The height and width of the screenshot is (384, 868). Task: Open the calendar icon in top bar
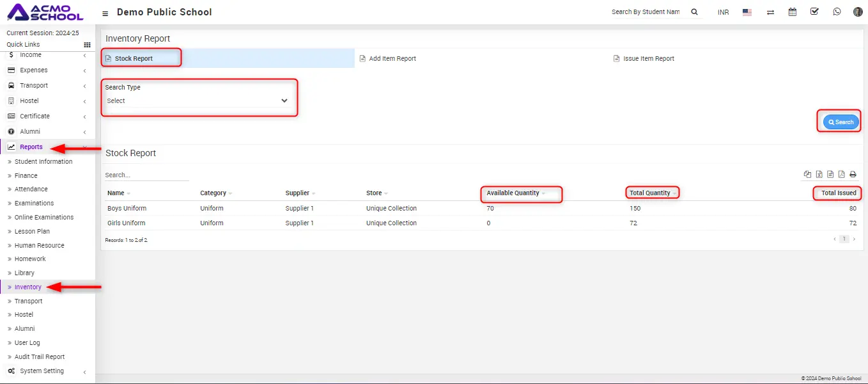[793, 12]
